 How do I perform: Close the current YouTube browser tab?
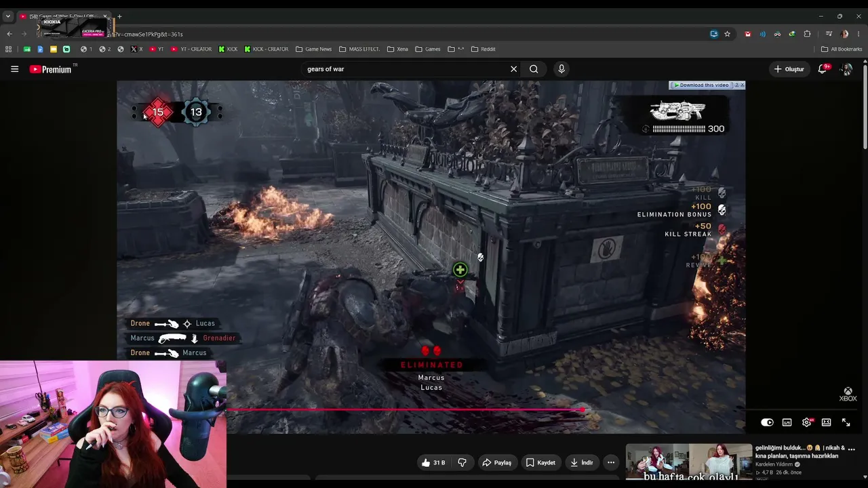105,16
